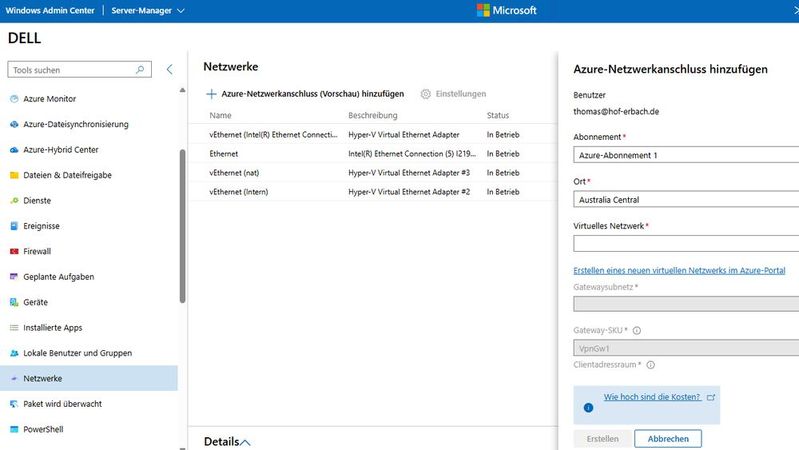Click the Intel(R) Ethernet Connection (5) I219 description
The width and height of the screenshot is (799, 450).
click(412, 153)
